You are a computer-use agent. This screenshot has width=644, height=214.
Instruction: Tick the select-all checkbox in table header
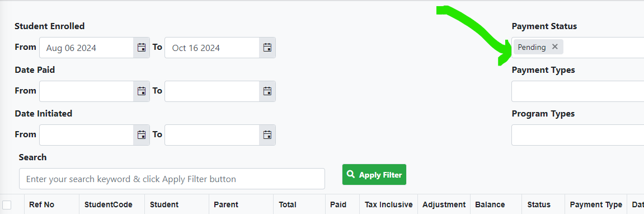pyautogui.click(x=7, y=205)
